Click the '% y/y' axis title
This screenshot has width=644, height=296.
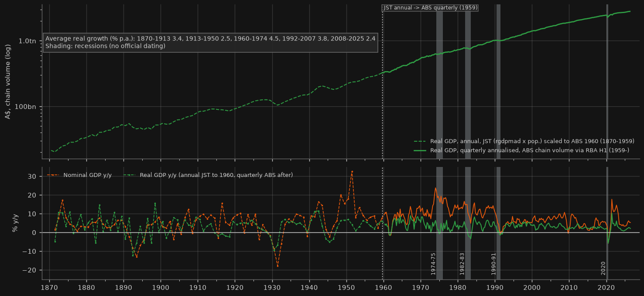[15, 223]
